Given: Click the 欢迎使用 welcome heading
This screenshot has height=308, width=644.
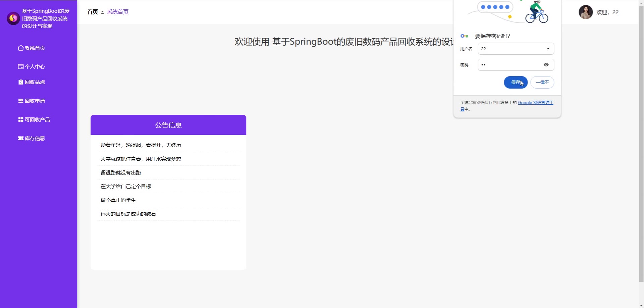Looking at the screenshot, I should [344, 42].
